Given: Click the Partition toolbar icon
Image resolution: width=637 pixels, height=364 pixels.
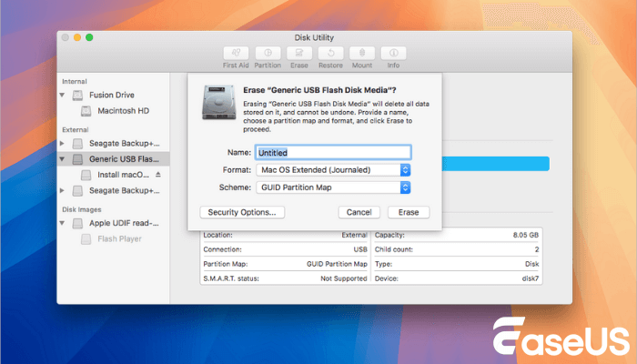Looking at the screenshot, I should [x=268, y=54].
